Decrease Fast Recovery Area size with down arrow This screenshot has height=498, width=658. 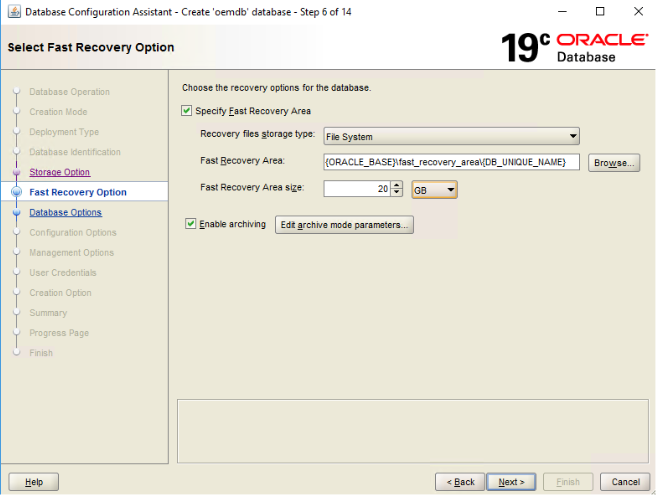[397, 193]
